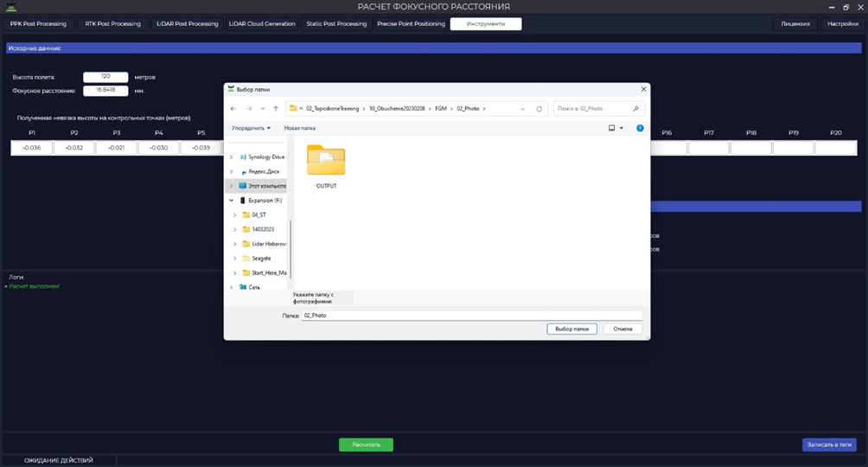Open LiDAR Post Processing tab
868x467 pixels.
(187, 24)
